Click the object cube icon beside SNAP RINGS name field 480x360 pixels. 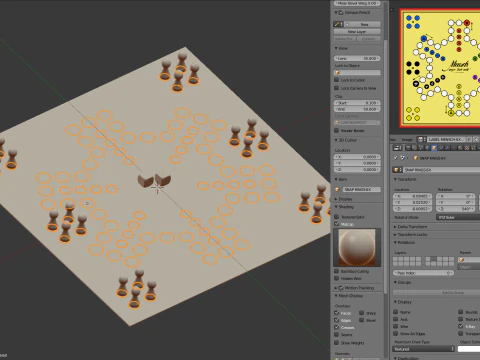click(398, 170)
